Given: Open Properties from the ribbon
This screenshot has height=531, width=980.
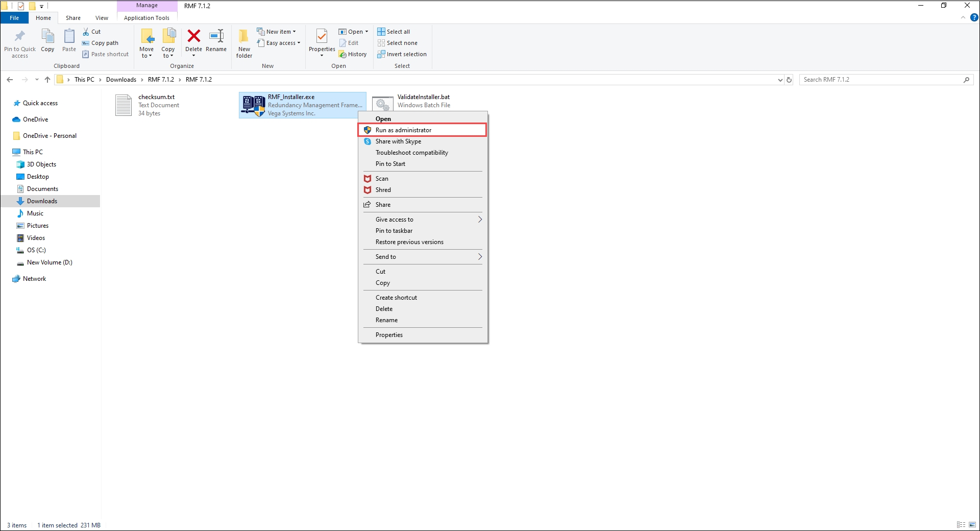Looking at the screenshot, I should click(x=322, y=38).
